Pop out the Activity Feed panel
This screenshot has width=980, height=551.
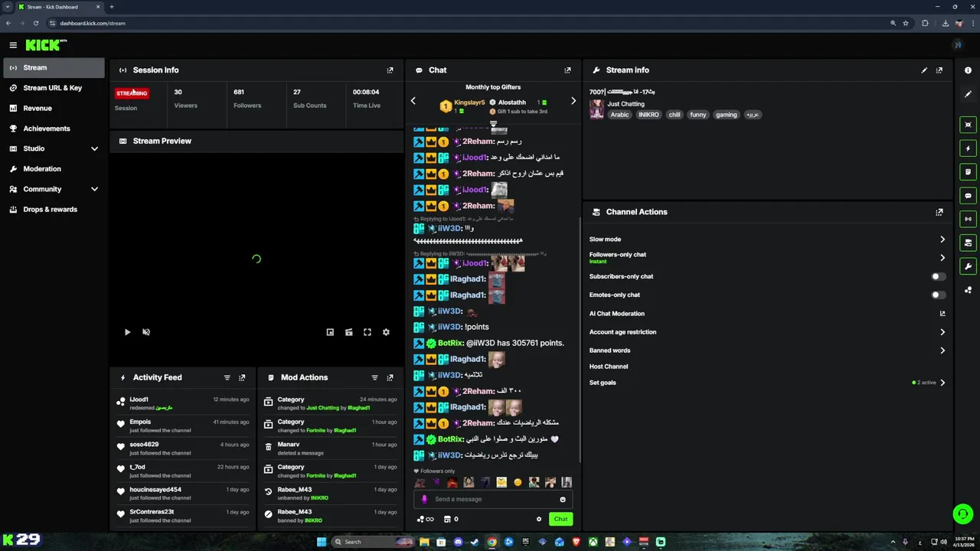point(242,377)
